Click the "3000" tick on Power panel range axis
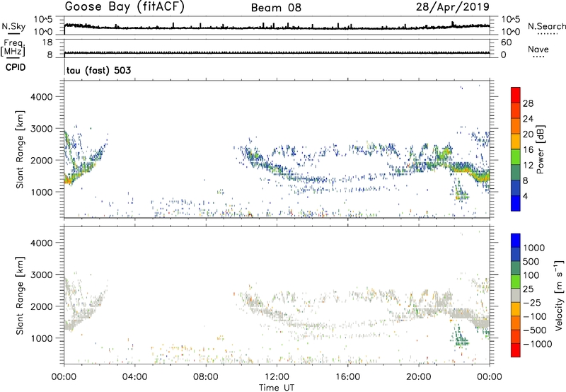This screenshot has width=566, height=392. pos(41,129)
